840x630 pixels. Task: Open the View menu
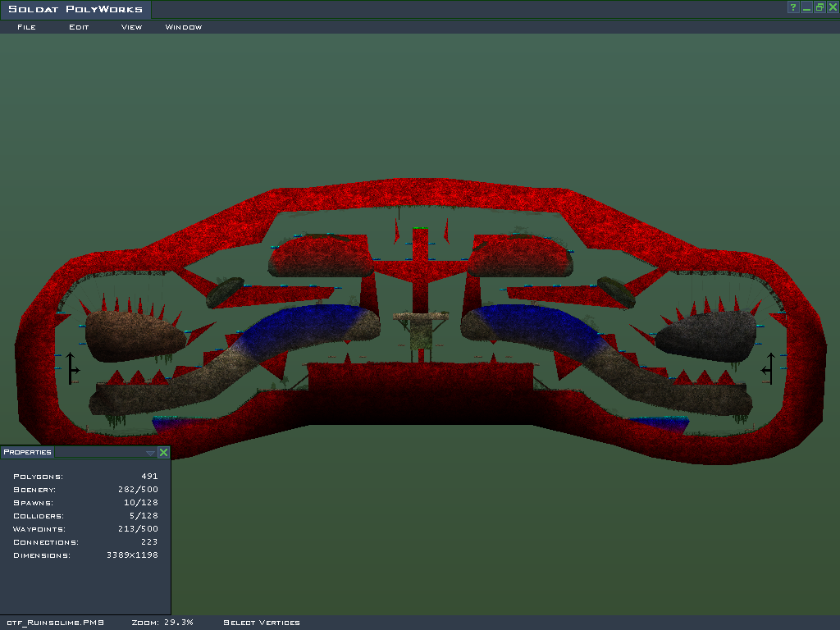(131, 27)
